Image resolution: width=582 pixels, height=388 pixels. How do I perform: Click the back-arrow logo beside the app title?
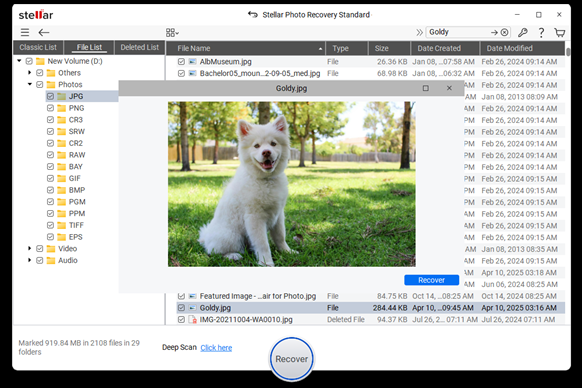click(253, 14)
